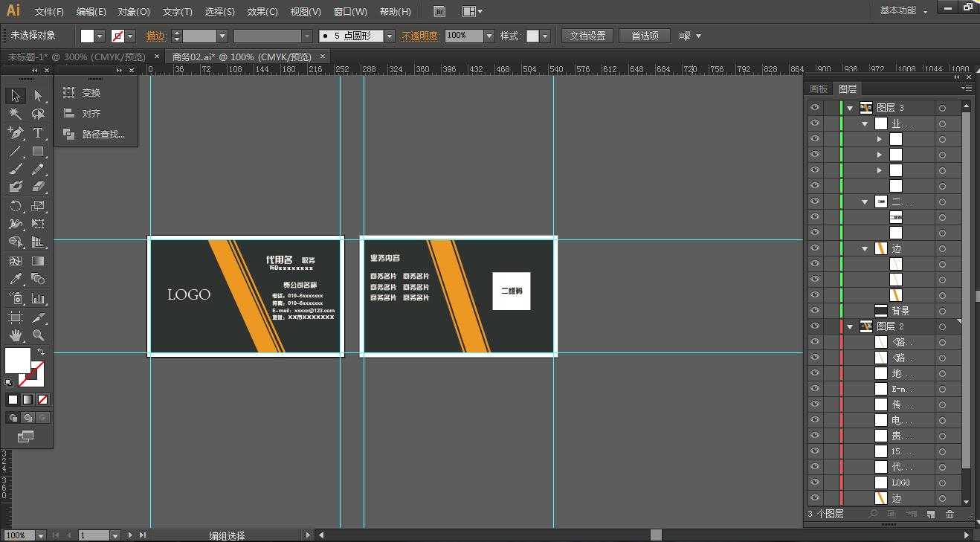
Task: Select the Magic Wand tool
Action: pos(16,114)
